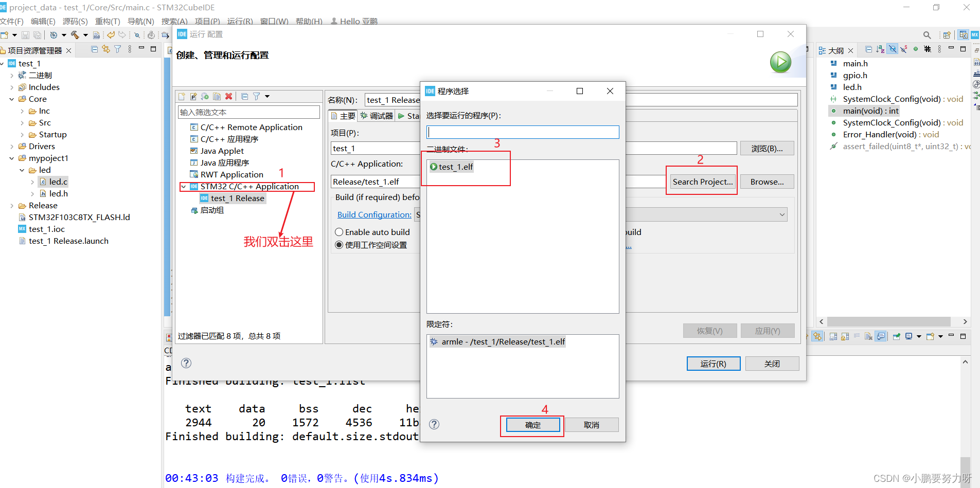Toggle Link with Editor in project explorer

click(106, 49)
